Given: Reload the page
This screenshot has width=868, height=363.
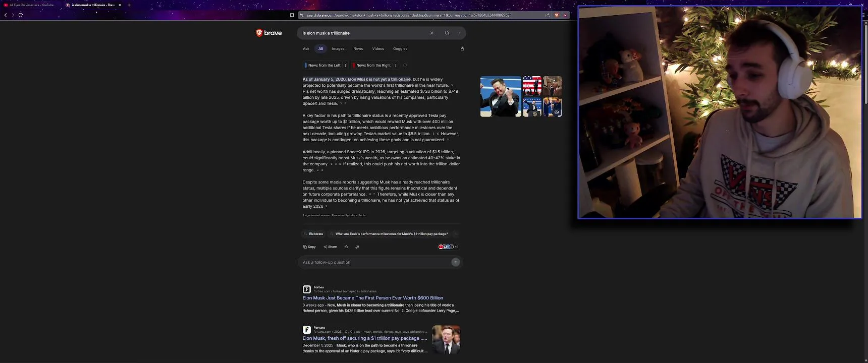Looking at the screenshot, I should [x=21, y=15].
